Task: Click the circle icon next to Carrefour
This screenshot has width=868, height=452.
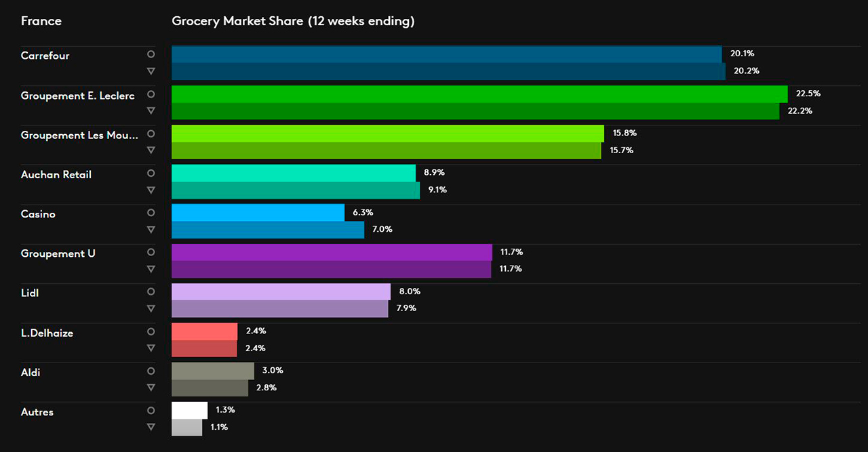Action: (x=151, y=54)
